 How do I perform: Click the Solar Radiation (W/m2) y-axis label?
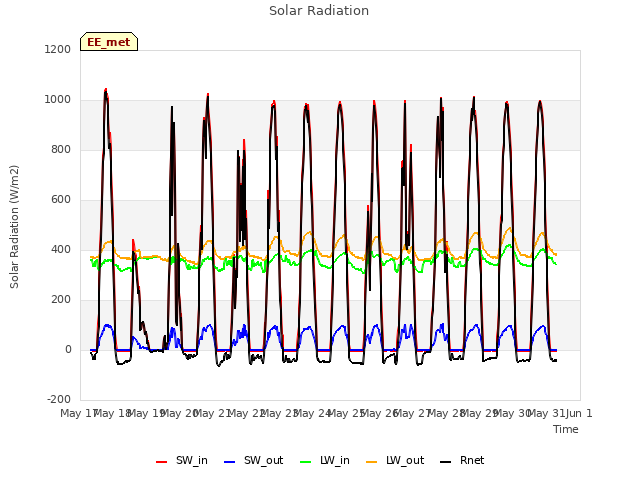pyautogui.click(x=14, y=227)
